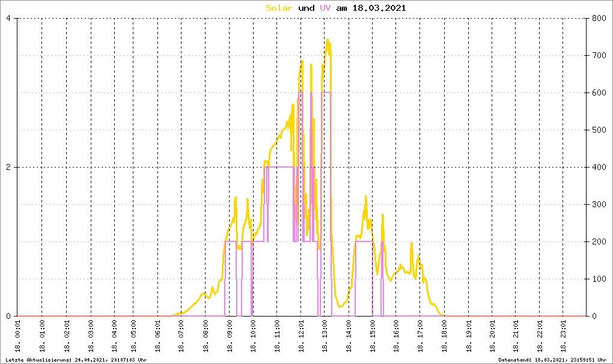
Task: Click the time label '18. 04:00'
Action: [x=115, y=336]
